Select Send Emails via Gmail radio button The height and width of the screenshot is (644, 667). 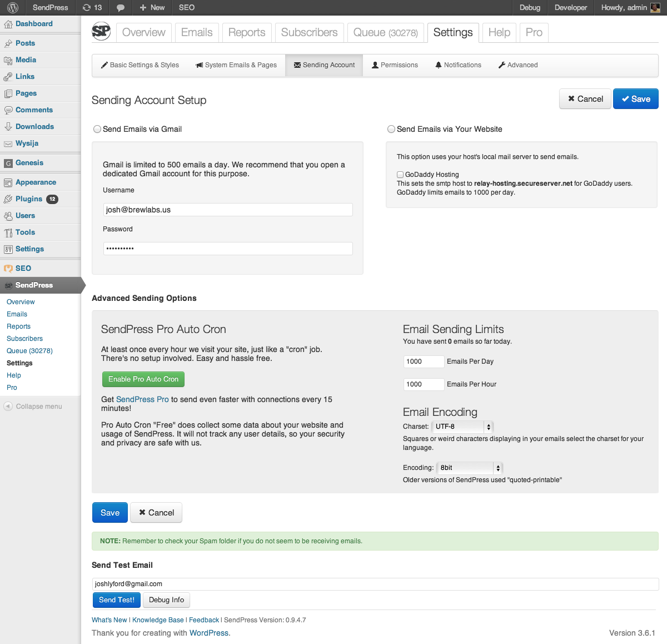tap(97, 129)
